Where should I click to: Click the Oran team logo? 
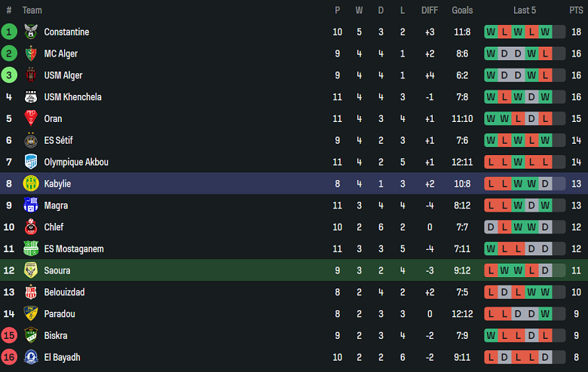tap(31, 118)
